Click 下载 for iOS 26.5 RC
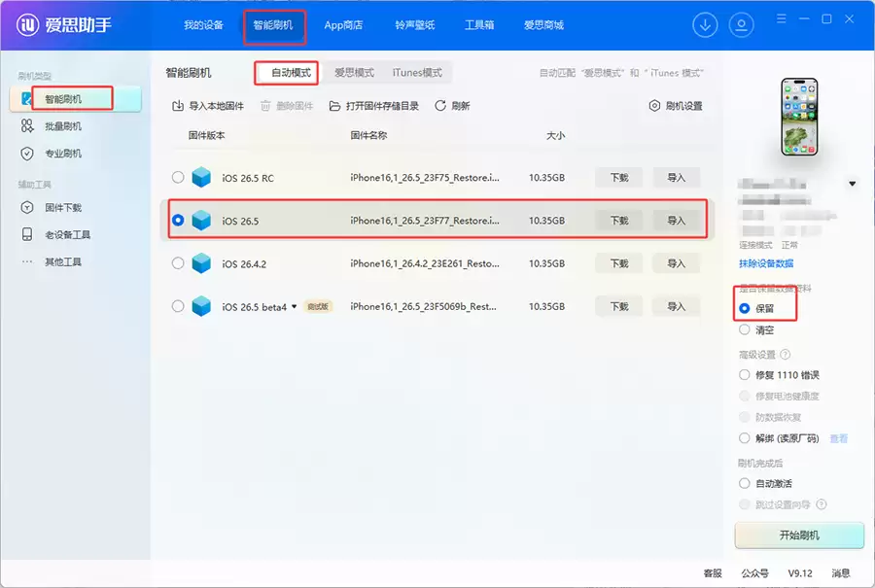Viewport: 875px width, 588px height. coord(619,178)
